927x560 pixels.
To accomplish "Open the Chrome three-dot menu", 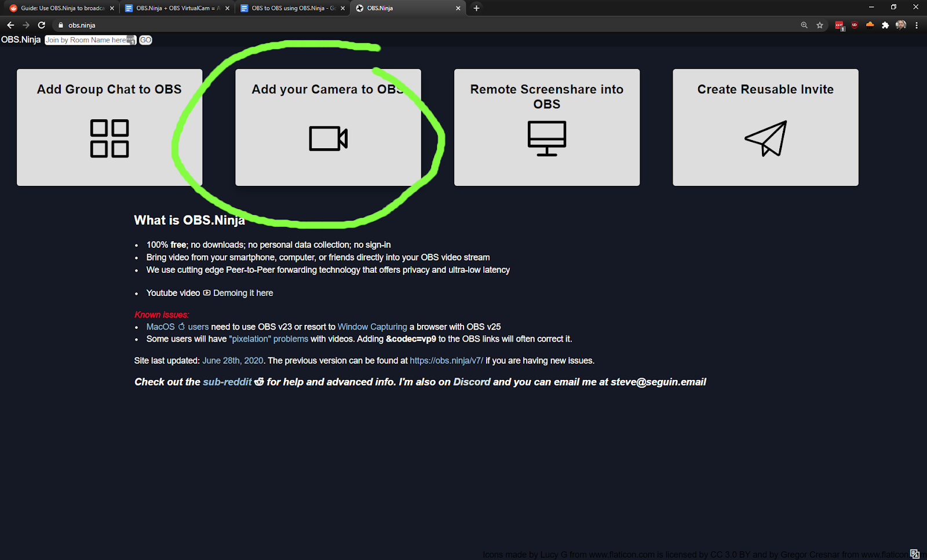I will [917, 25].
